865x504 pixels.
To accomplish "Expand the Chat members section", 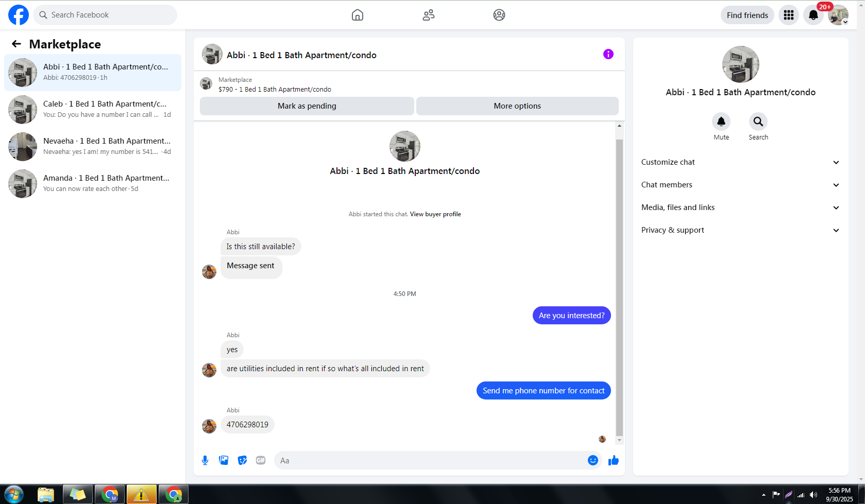I will pyautogui.click(x=740, y=185).
